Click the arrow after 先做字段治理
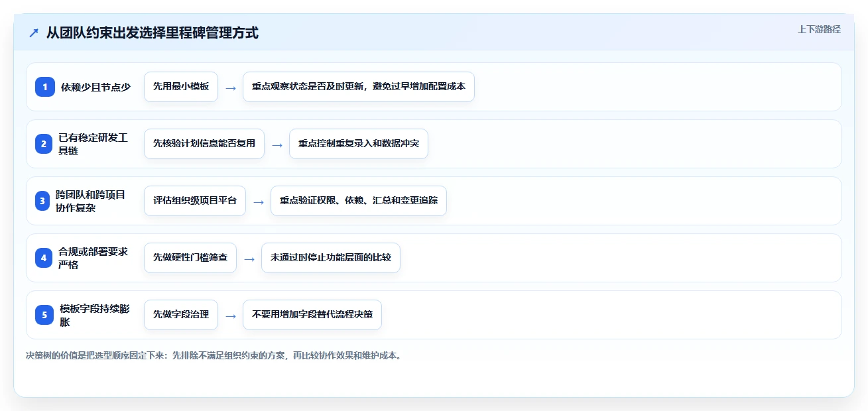This screenshot has width=868, height=411. click(x=231, y=316)
